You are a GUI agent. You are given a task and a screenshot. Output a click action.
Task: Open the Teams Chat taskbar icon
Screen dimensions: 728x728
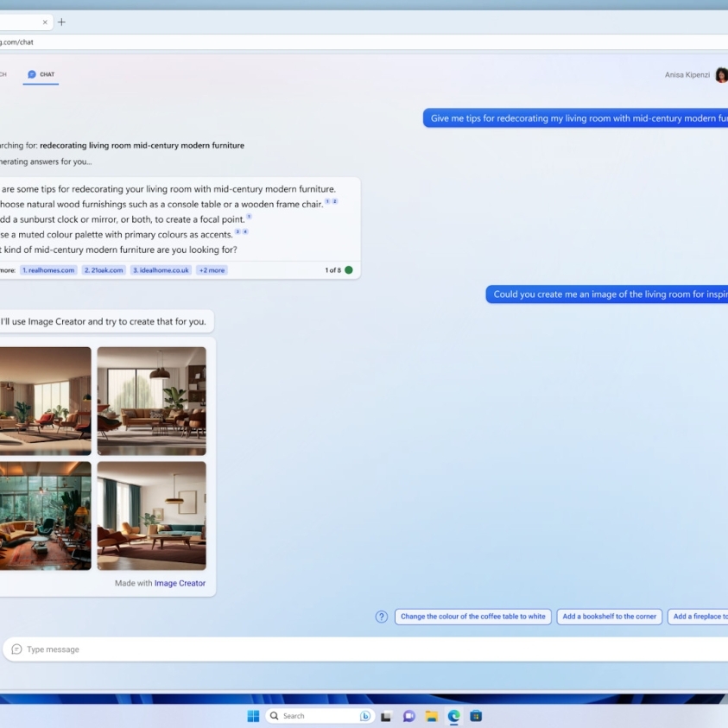click(x=409, y=716)
